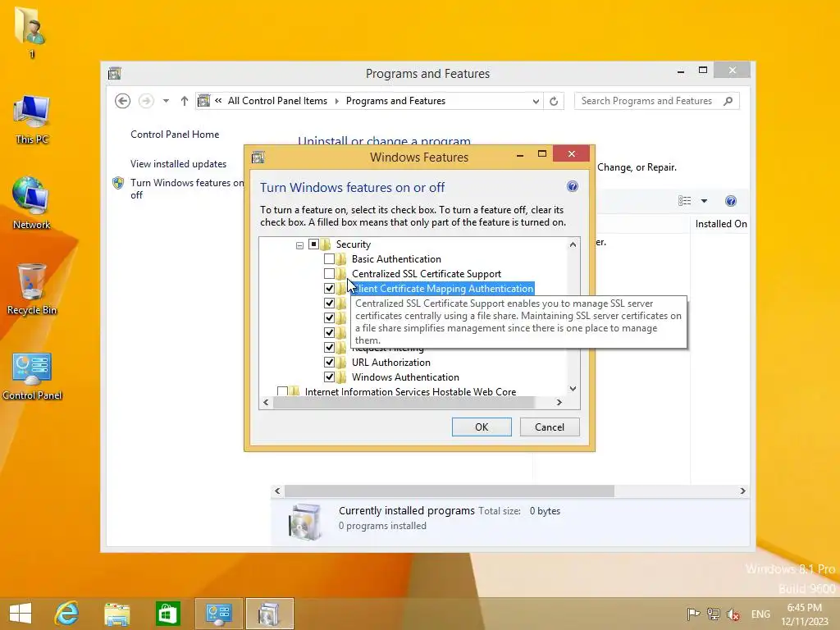The image size is (840, 630).
Task: Select the Client Certificate Mapping Authentication row
Action: click(x=442, y=289)
